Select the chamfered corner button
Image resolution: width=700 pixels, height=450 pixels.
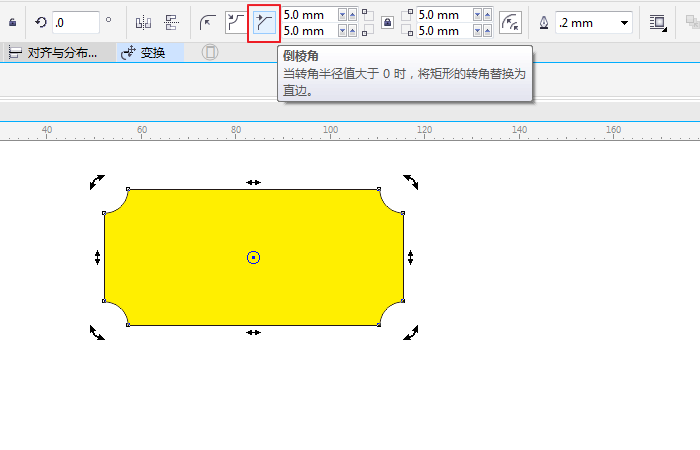click(x=264, y=22)
